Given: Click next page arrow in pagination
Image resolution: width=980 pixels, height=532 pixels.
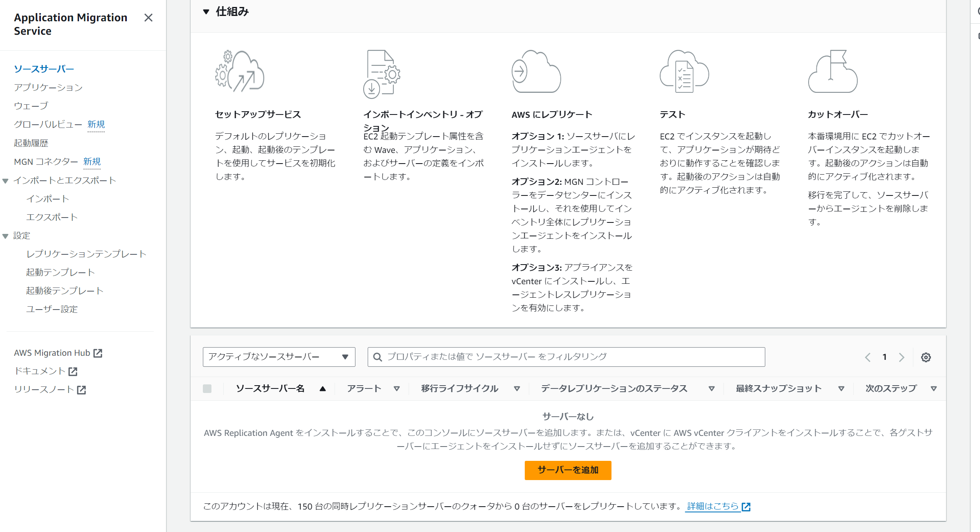Looking at the screenshot, I should (x=901, y=357).
